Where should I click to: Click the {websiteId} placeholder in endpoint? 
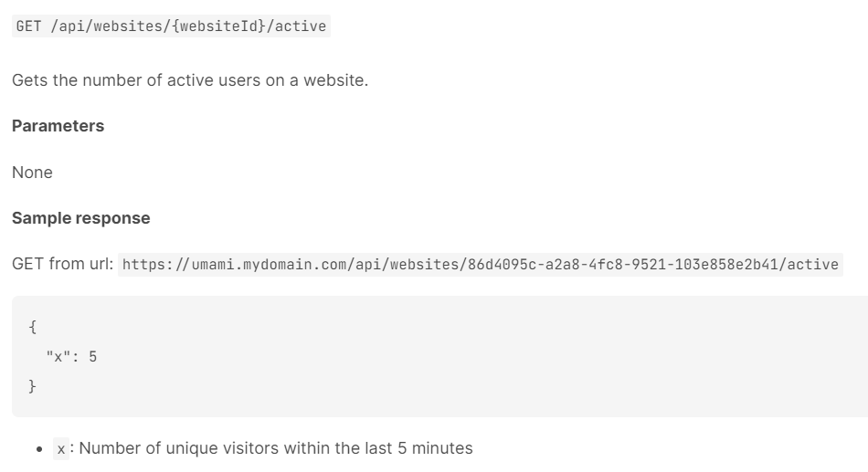(x=218, y=26)
